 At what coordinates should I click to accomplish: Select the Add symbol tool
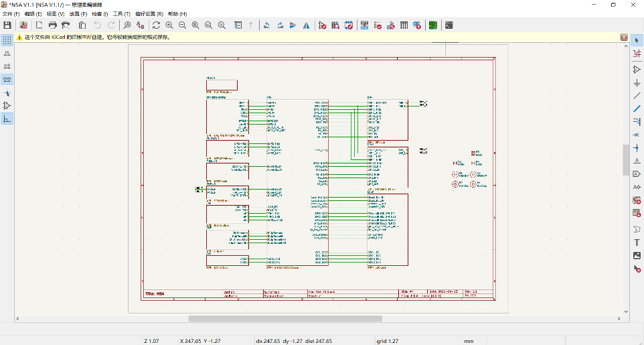pos(637,70)
